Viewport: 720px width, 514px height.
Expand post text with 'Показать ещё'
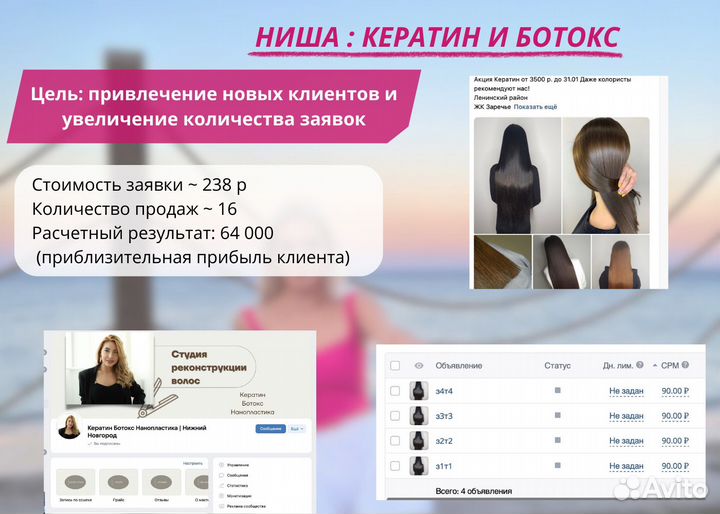(x=535, y=107)
